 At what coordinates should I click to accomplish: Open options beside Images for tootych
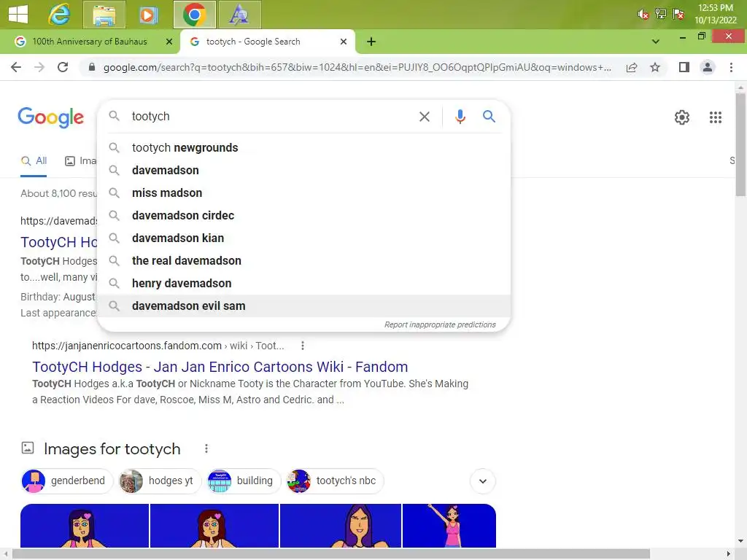click(x=206, y=448)
